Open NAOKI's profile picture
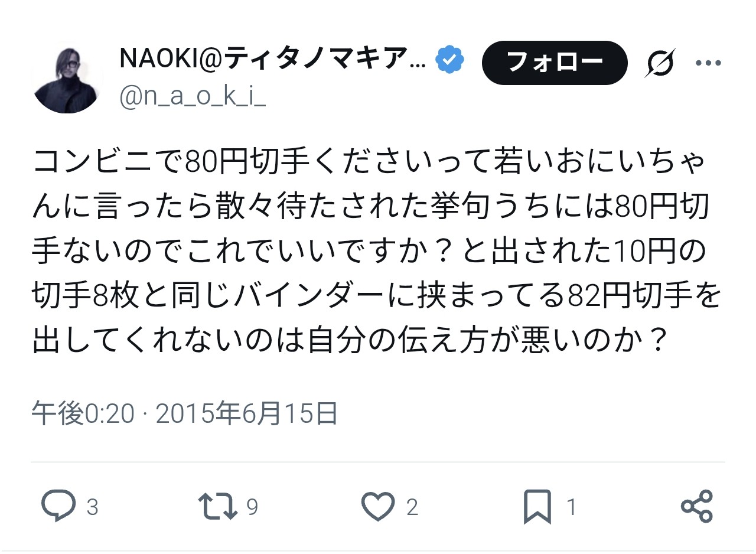 67,78
